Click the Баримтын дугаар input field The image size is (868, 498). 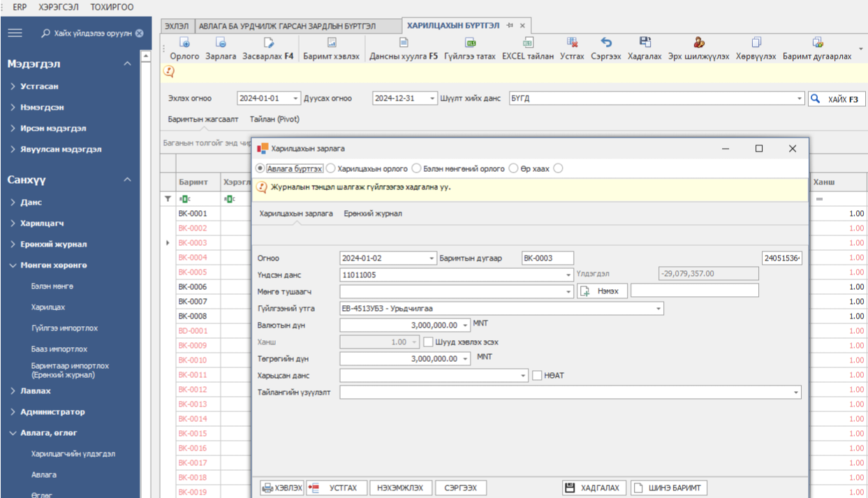[x=547, y=258]
